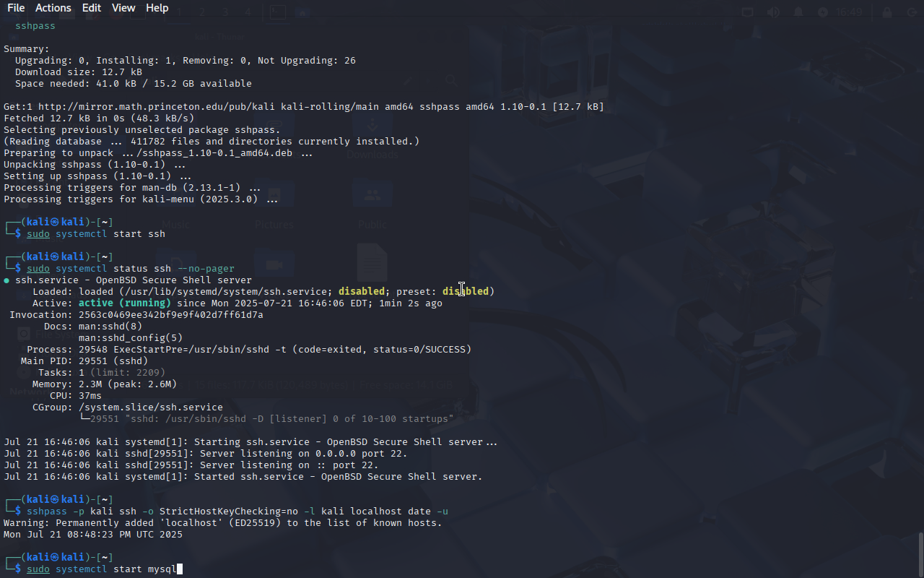The image size is (924, 578).
Task: Click the 'sudo systemctl start ssh' command
Action: pyautogui.click(x=96, y=234)
